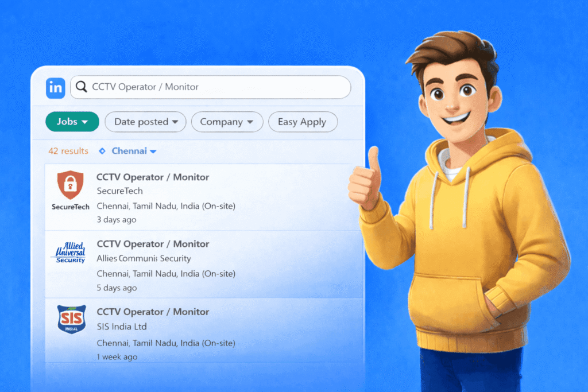Click the SecureTech company name
This screenshot has width=588, height=392.
click(119, 191)
